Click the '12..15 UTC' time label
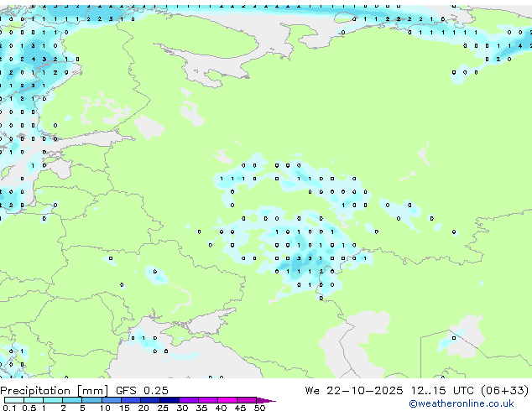Viewport: 532px width, 411px height. click(x=442, y=391)
